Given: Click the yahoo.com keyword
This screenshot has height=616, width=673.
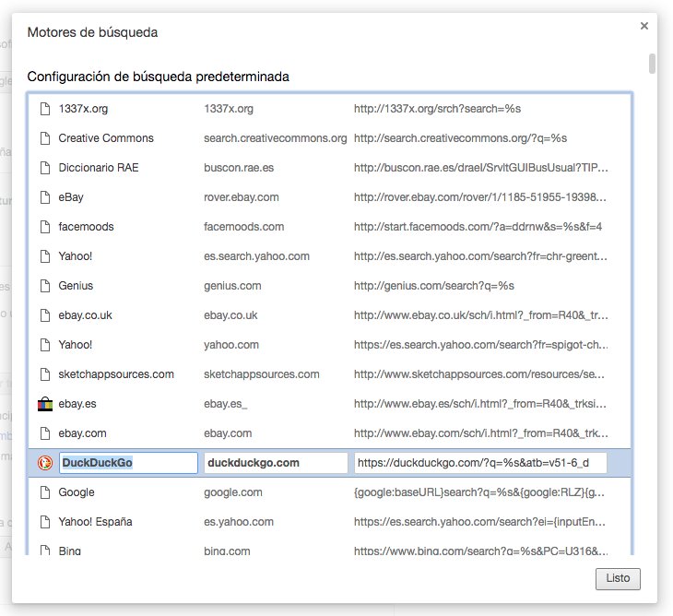Looking at the screenshot, I should [x=231, y=345].
